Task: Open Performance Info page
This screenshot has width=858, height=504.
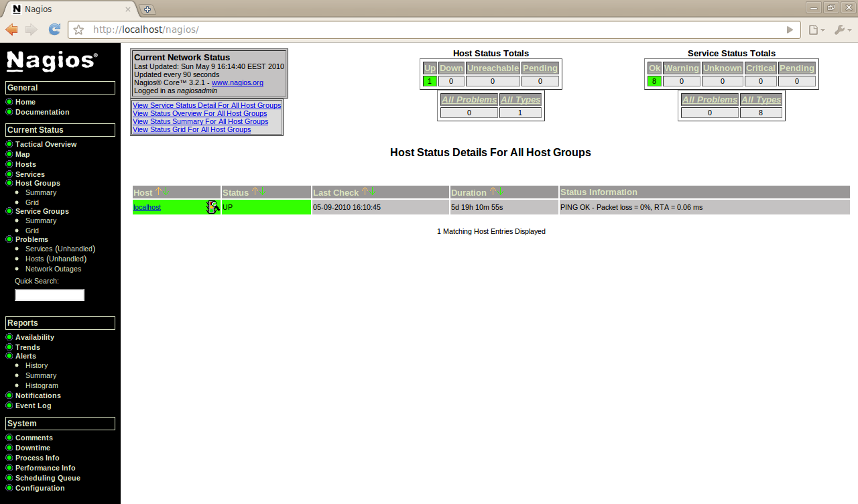Action: [x=46, y=468]
